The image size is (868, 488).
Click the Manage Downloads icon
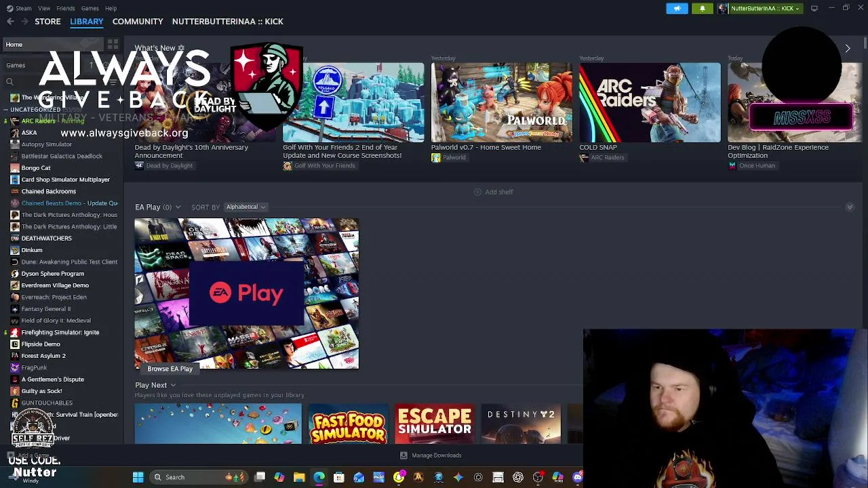click(x=403, y=455)
